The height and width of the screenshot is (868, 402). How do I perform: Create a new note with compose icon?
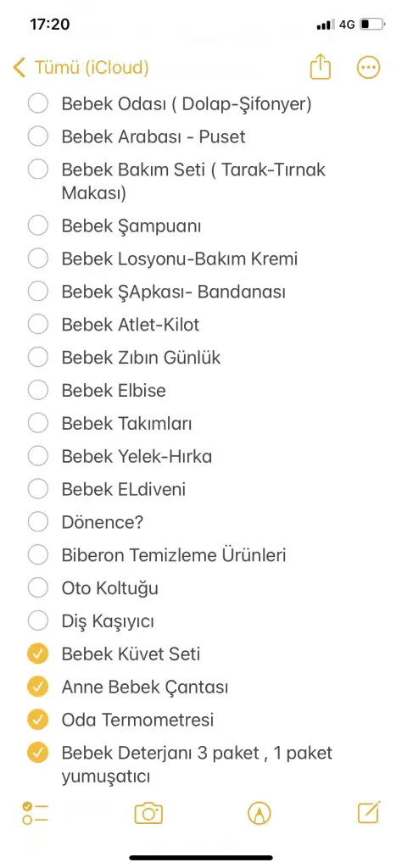(369, 812)
